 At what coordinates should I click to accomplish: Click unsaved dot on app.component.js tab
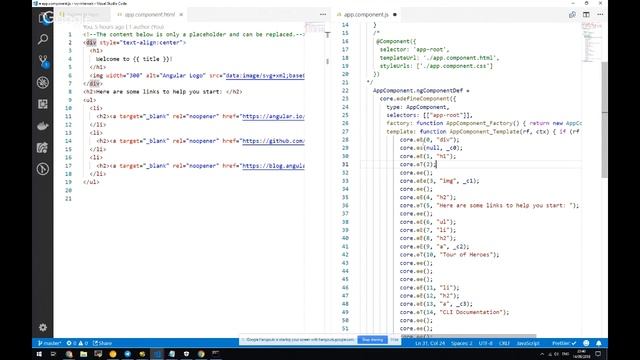395,15
